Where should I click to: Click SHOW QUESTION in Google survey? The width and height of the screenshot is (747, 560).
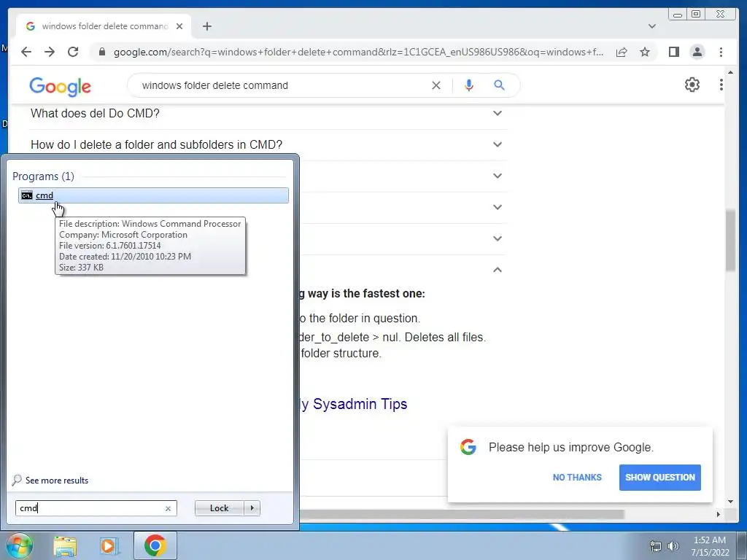[659, 477]
